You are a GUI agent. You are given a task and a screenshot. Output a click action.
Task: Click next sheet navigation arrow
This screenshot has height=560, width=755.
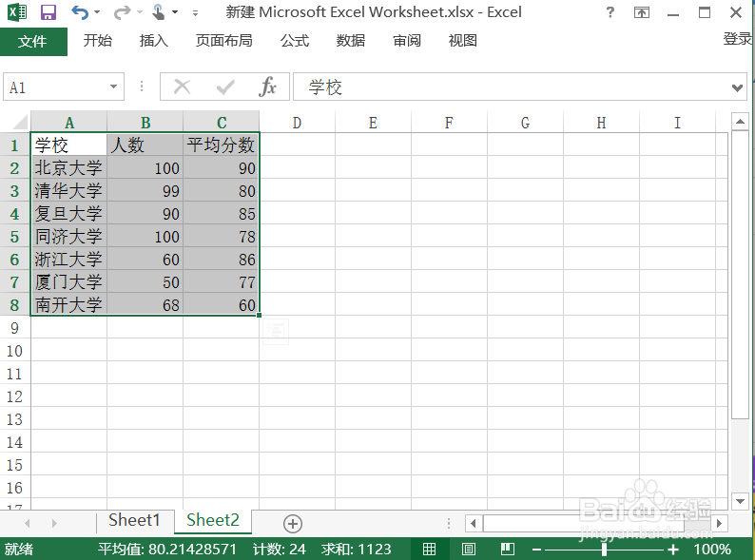pyautogui.click(x=54, y=524)
